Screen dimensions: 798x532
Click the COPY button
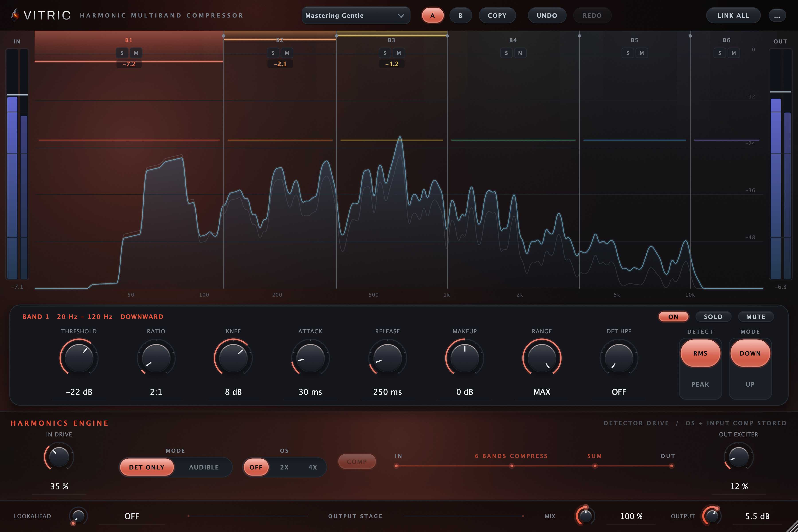coord(497,16)
